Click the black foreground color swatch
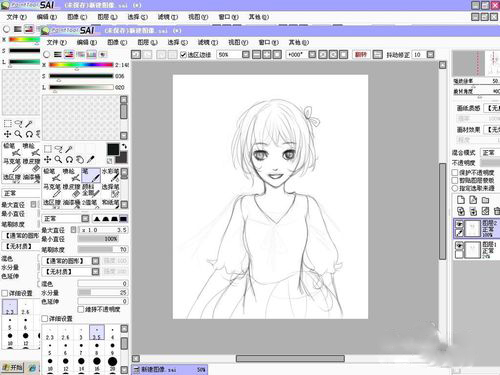This screenshot has height=375, width=500. click(113, 149)
